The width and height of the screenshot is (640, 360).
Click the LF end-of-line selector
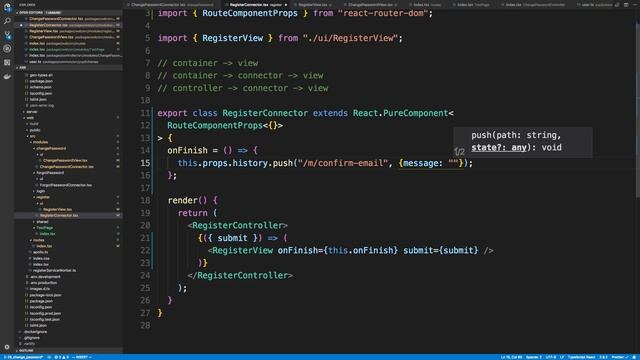562,357
